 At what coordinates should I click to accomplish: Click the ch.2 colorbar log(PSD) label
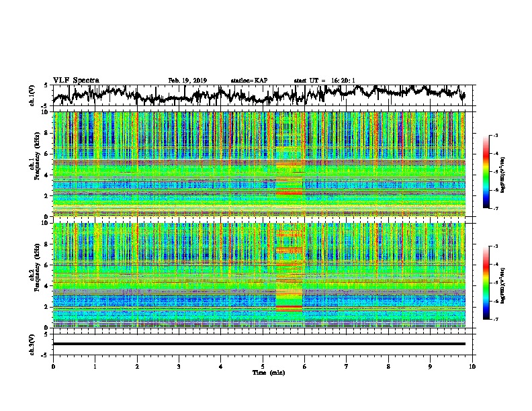[x=502, y=285]
